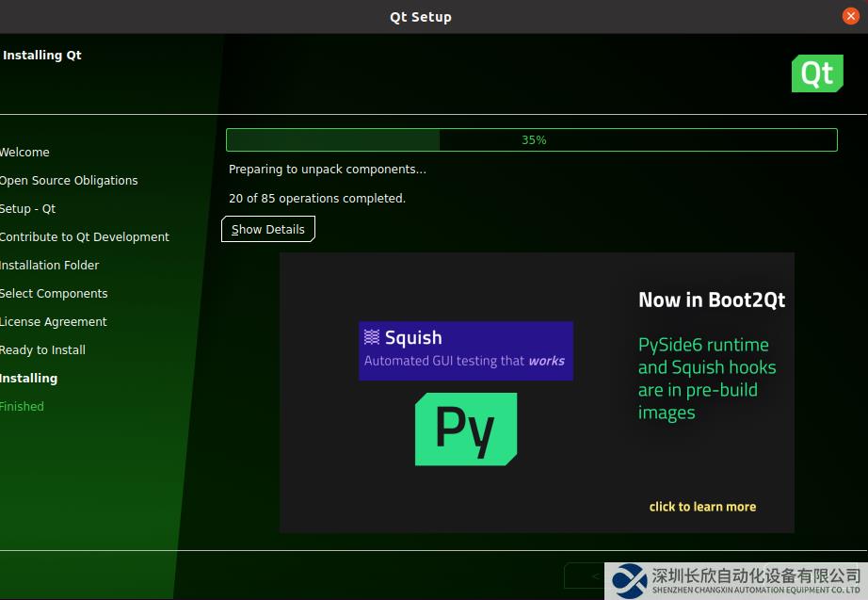Click the Squish banner logo
This screenshot has height=600, width=868.
(x=466, y=350)
